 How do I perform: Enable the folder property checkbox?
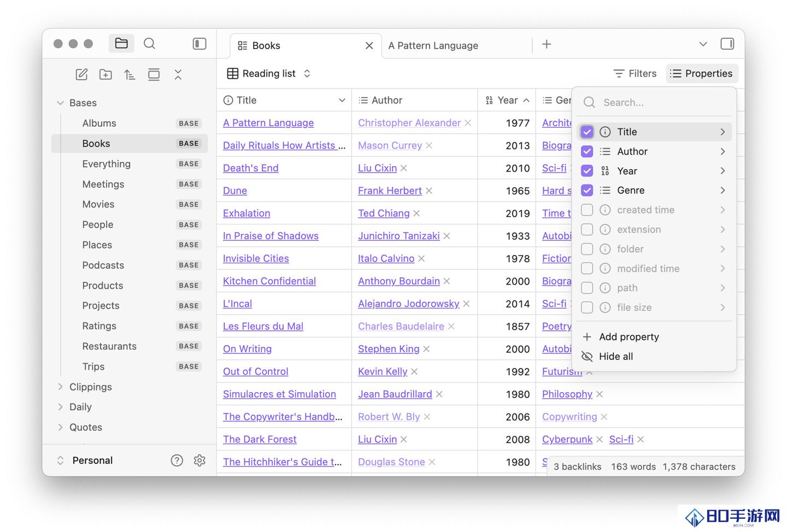click(x=587, y=249)
